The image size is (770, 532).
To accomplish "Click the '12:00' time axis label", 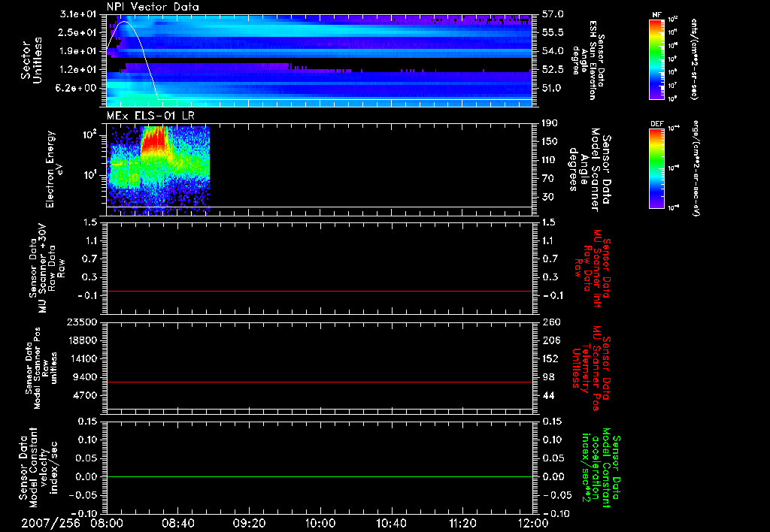I will [533, 523].
